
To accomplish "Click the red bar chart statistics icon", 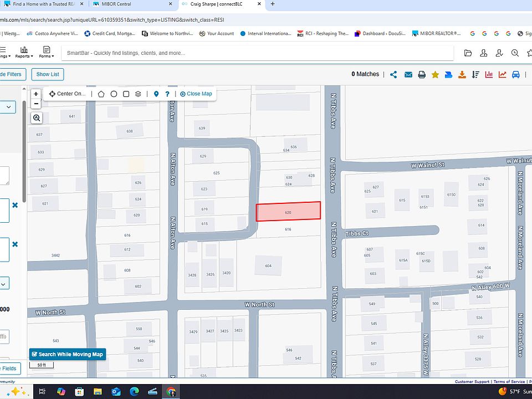I will click(489, 75).
